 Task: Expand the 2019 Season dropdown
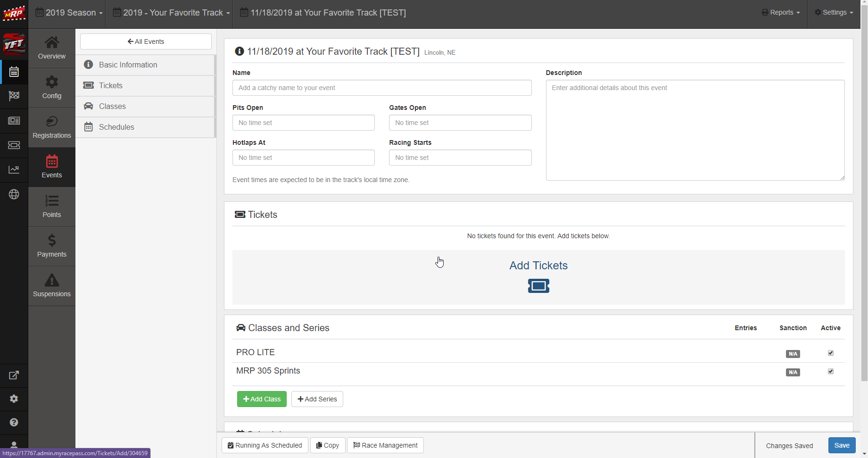(x=69, y=13)
